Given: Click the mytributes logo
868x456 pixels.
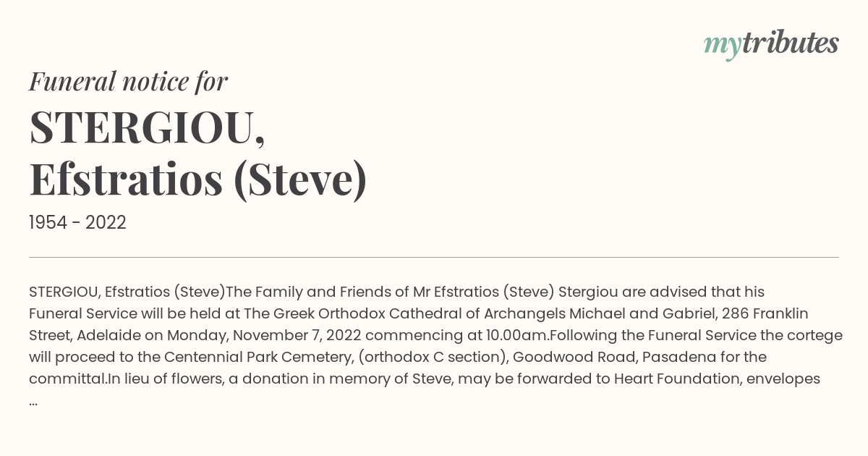Looking at the screenshot, I should pos(771,45).
